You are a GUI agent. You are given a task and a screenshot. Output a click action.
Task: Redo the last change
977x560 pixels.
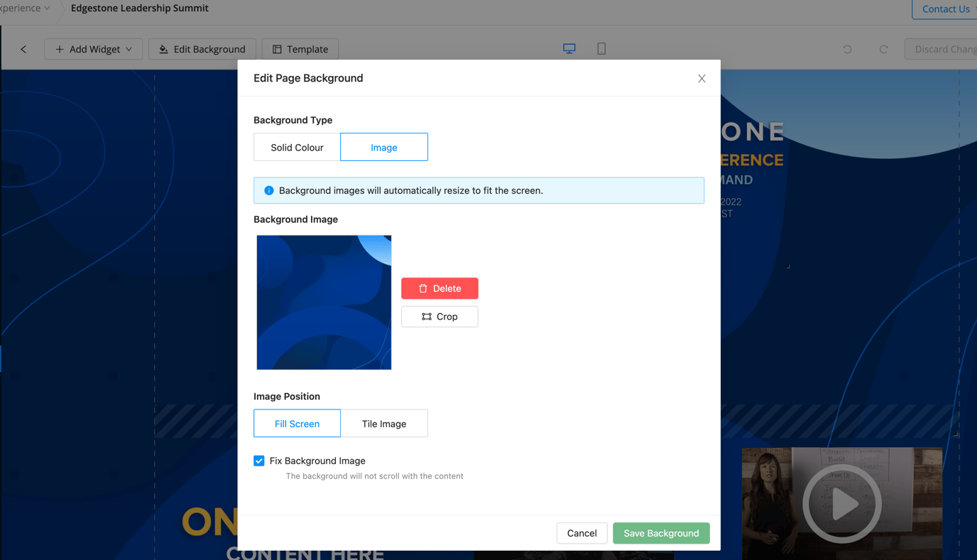tap(883, 48)
